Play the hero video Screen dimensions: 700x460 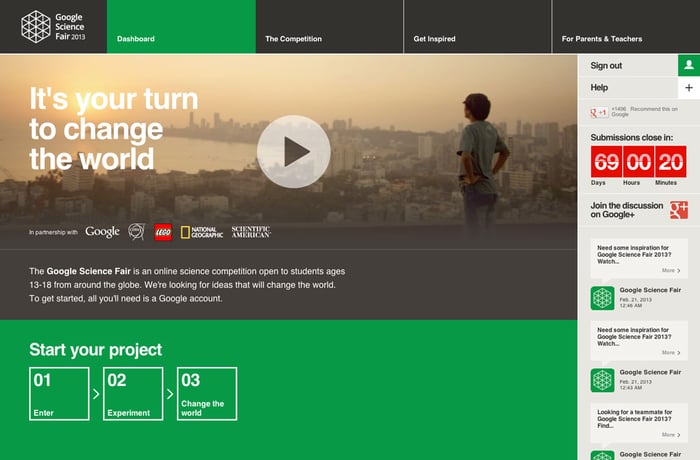pyautogui.click(x=294, y=152)
